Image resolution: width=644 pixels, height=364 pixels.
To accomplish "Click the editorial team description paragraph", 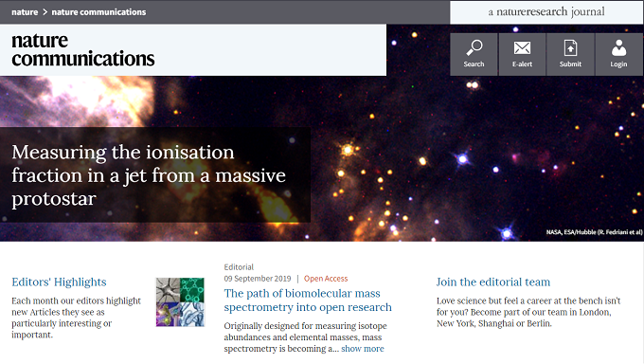I will [x=528, y=312].
